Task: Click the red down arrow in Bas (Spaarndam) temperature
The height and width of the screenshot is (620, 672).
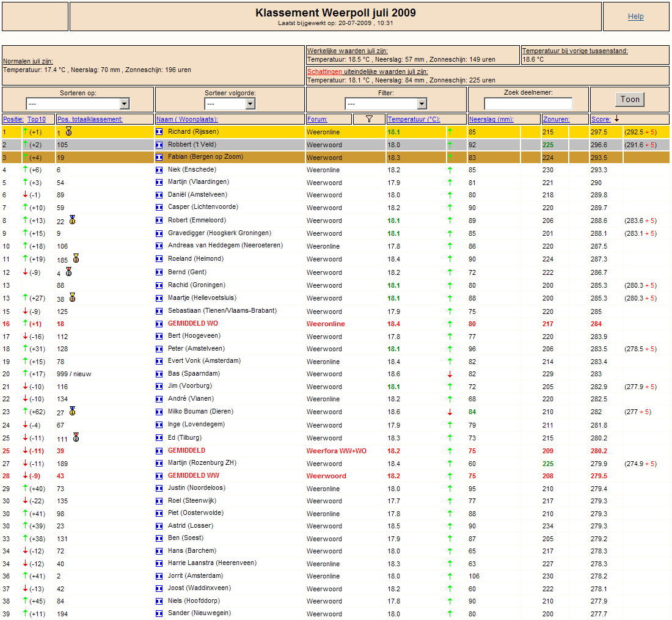Action: (x=450, y=374)
